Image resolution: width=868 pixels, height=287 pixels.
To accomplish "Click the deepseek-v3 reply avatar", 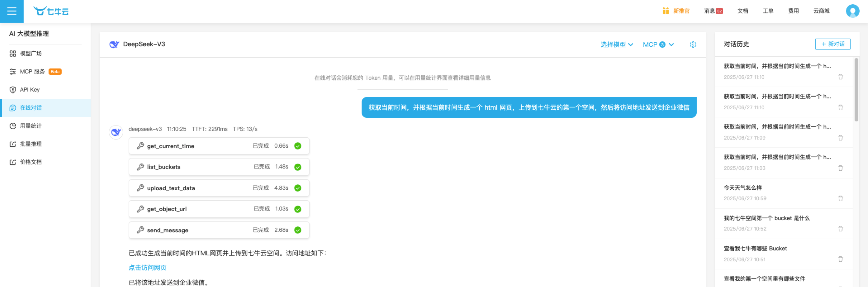I will coord(116,132).
